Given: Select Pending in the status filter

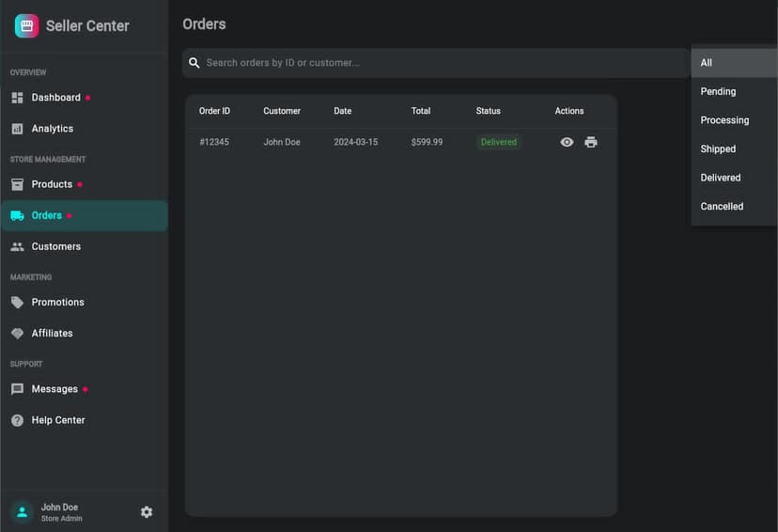Looking at the screenshot, I should pos(718,91).
